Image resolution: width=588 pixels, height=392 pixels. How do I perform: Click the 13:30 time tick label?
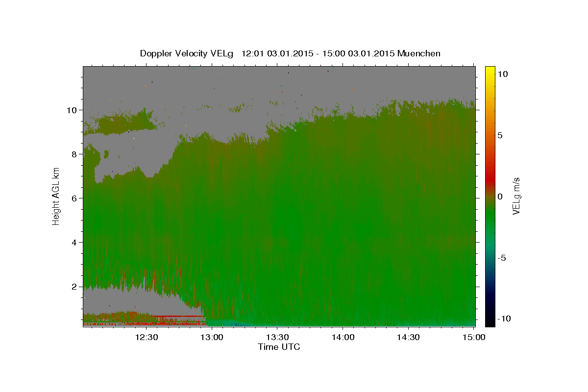(x=277, y=337)
